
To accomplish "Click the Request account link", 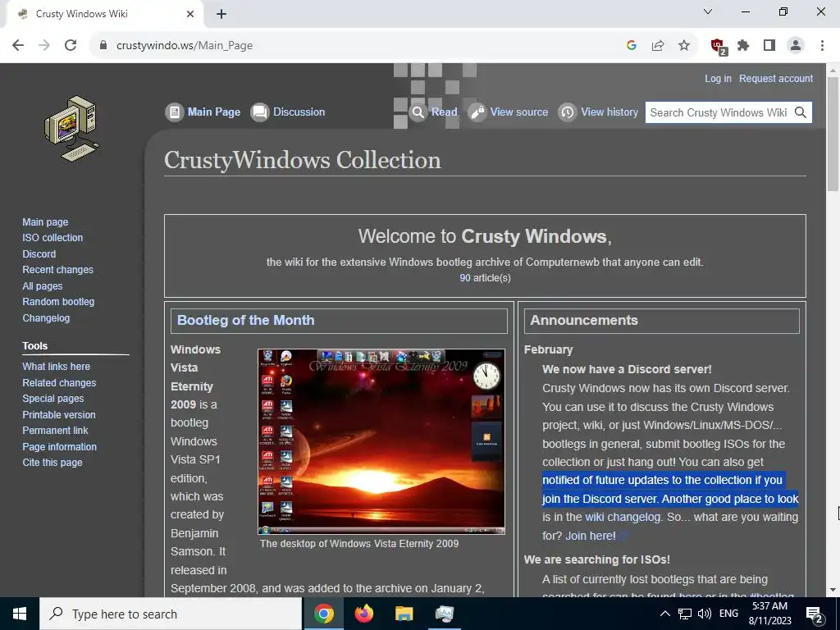I will click(776, 79).
